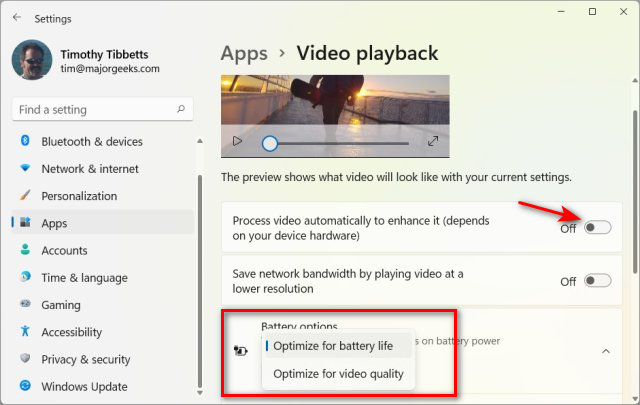Click Timothy Tibbetts account name
640x405 pixels.
tap(104, 54)
